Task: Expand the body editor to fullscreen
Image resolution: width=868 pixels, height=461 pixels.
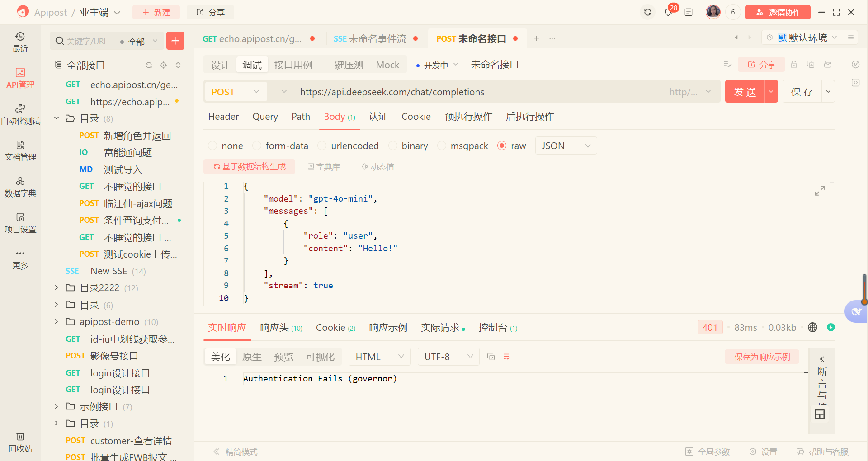Action: pyautogui.click(x=820, y=191)
